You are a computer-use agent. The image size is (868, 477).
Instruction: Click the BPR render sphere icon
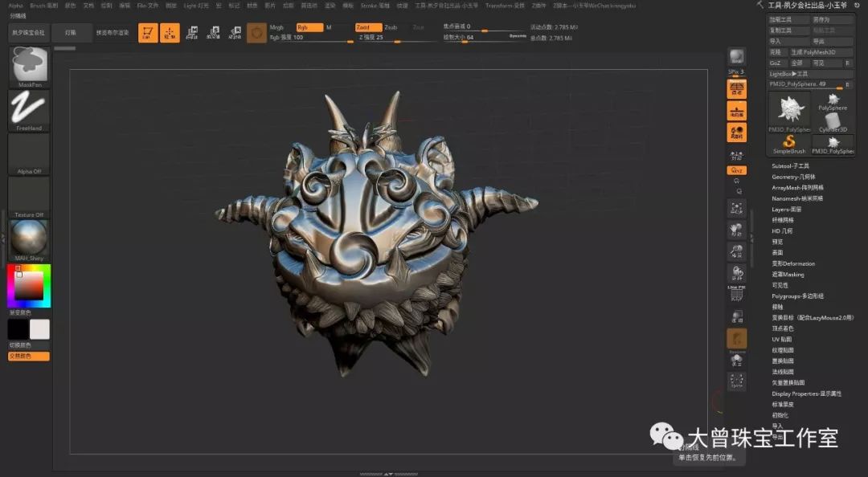coord(737,56)
